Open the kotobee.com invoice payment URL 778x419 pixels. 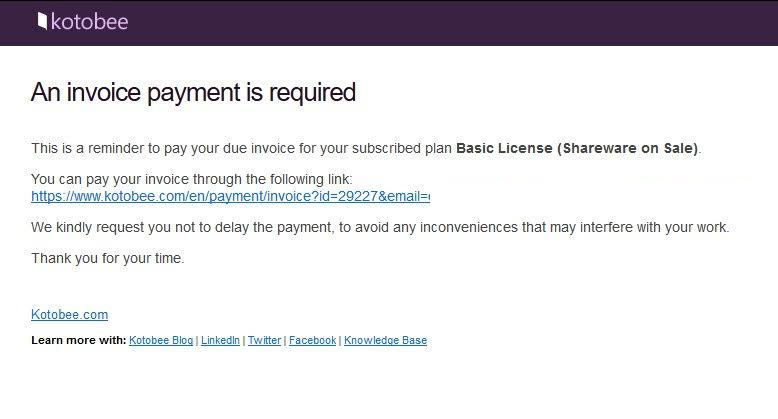pos(230,196)
